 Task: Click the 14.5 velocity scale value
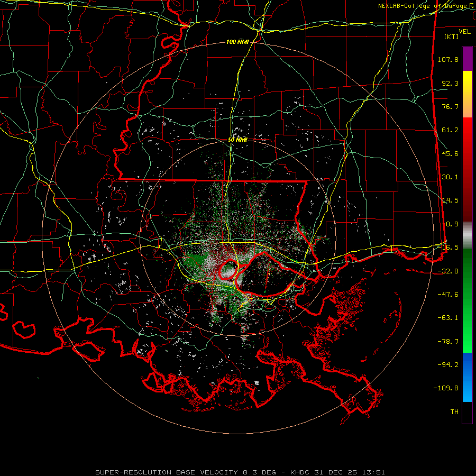pos(450,200)
